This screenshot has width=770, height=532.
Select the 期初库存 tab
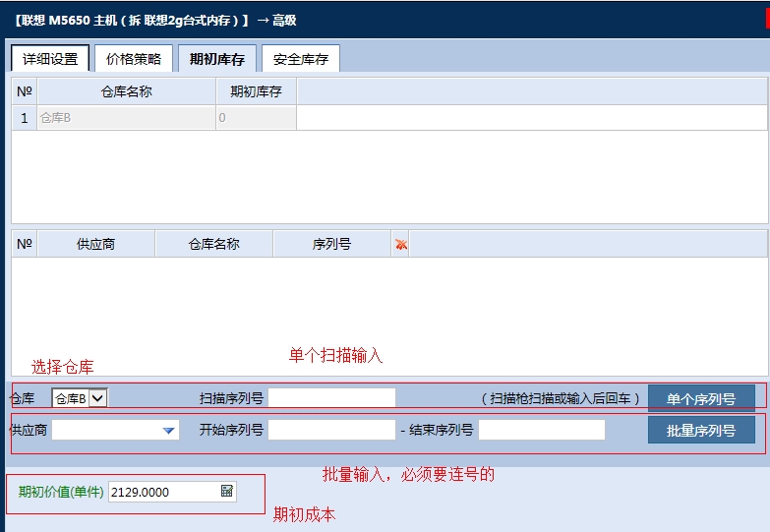coord(217,58)
